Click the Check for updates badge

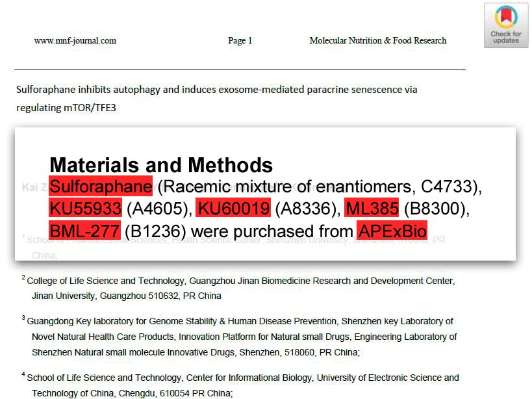(505, 25)
